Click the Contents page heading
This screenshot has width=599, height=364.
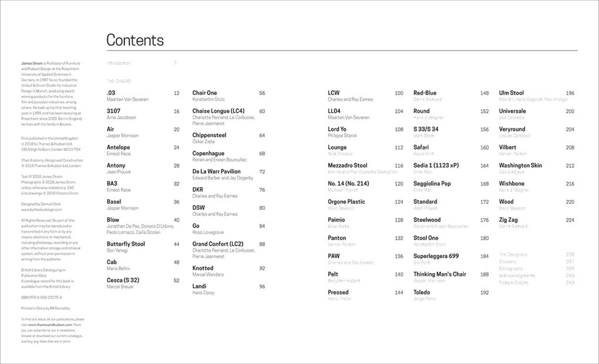134,40
